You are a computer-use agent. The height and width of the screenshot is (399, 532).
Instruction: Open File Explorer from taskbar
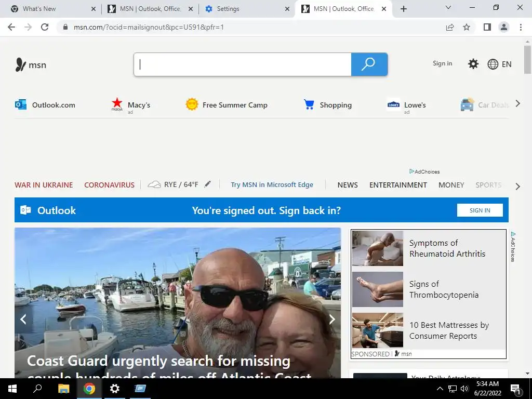coord(63,389)
